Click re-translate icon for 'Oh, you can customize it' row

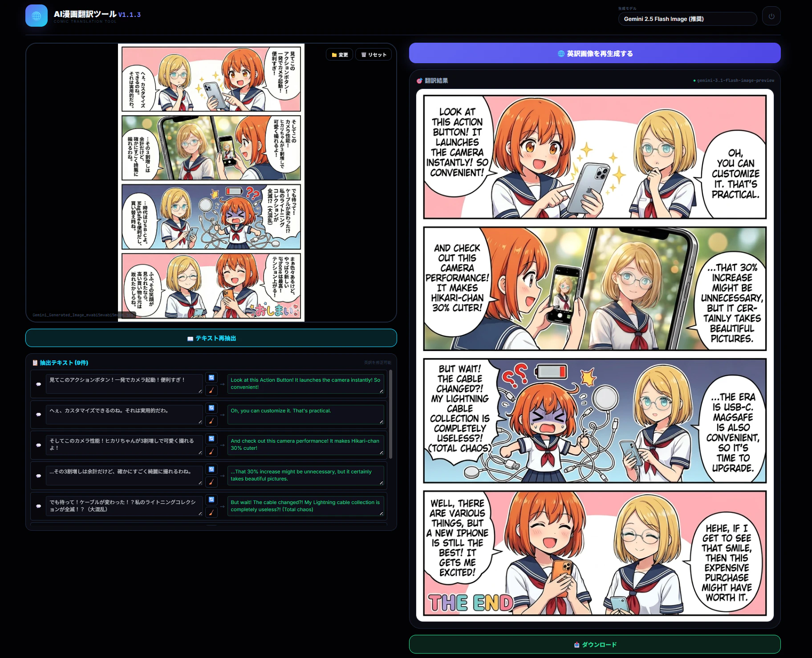click(211, 408)
